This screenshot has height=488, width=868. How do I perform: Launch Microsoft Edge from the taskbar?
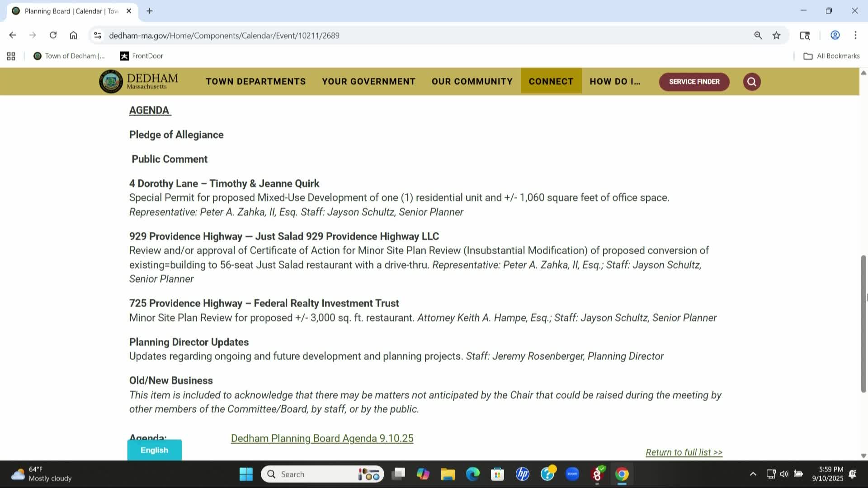(472, 474)
